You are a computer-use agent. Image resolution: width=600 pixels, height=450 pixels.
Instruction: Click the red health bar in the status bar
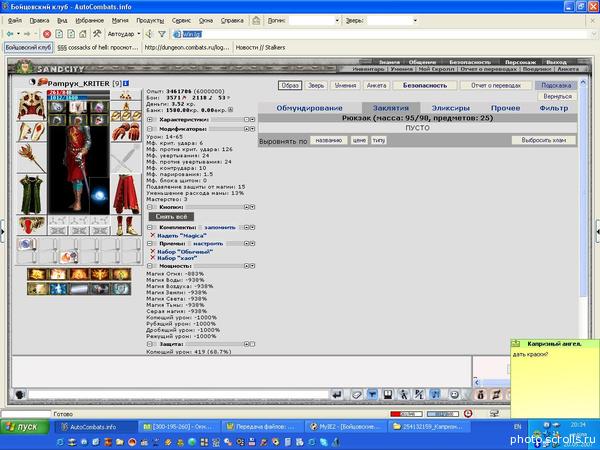tap(406, 414)
